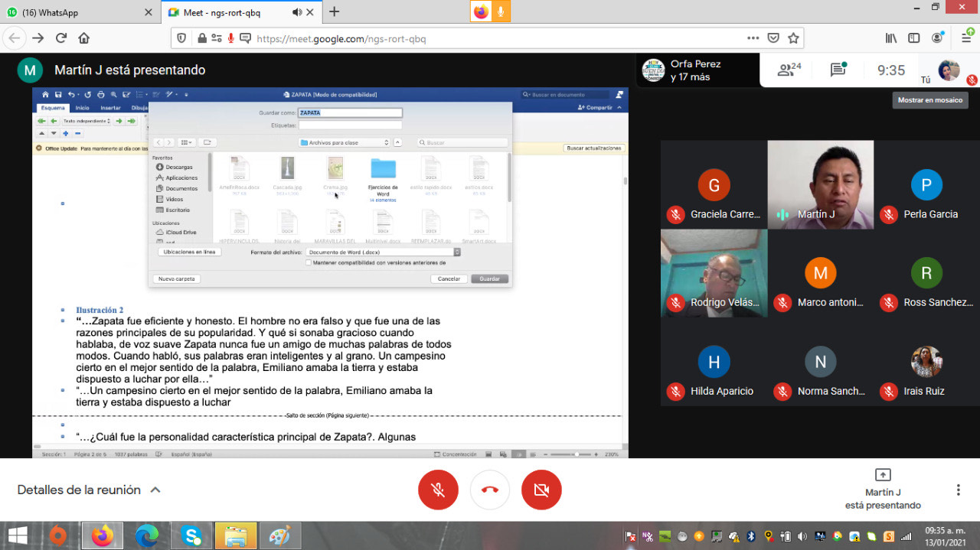The width and height of the screenshot is (980, 550).
Task: Open Skype from the taskbar
Action: coord(191,536)
